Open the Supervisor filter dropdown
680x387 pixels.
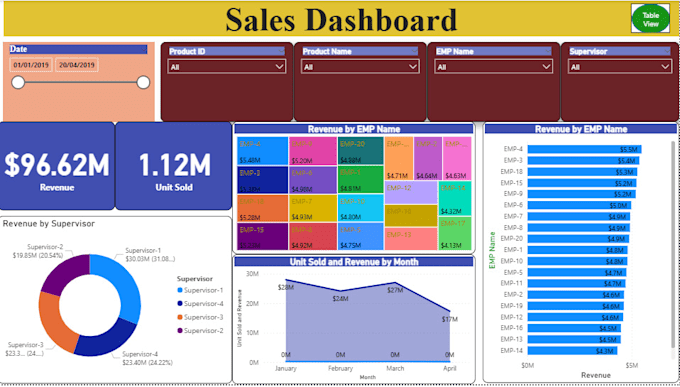pos(620,67)
